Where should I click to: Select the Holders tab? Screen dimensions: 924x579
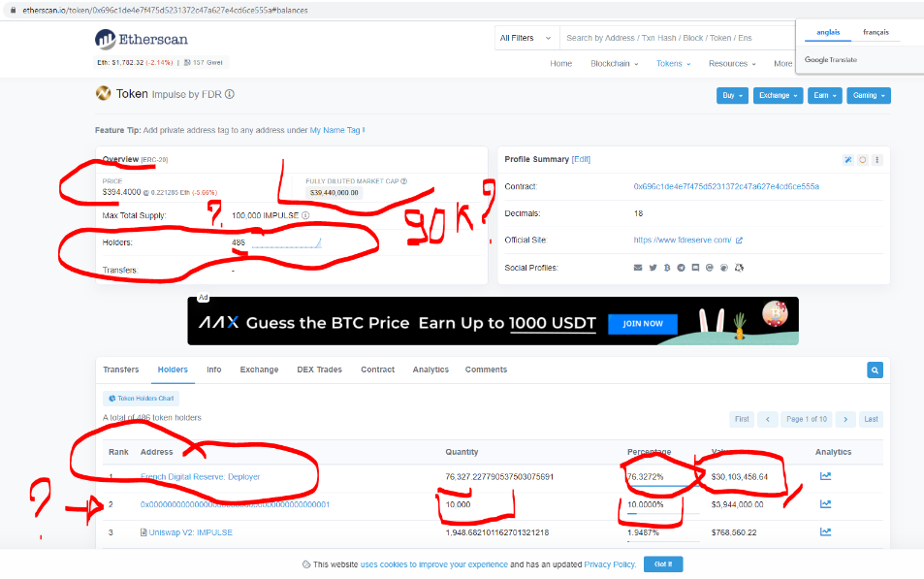click(173, 370)
